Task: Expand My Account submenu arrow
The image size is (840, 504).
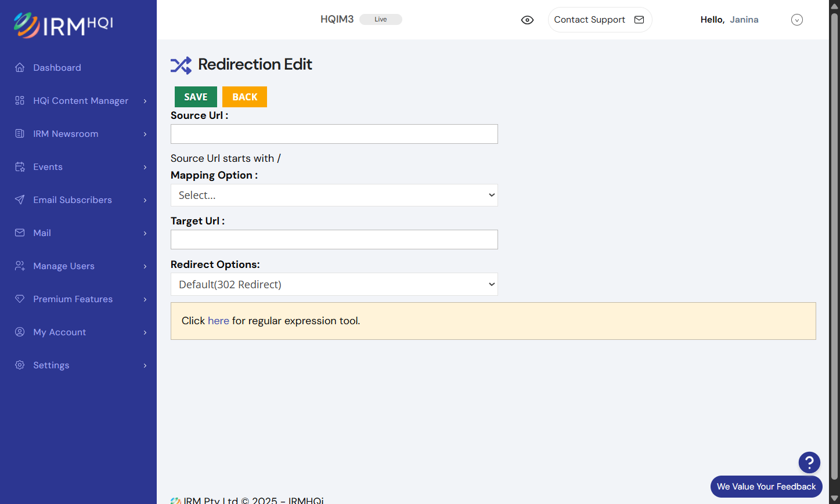Action: pyautogui.click(x=145, y=332)
